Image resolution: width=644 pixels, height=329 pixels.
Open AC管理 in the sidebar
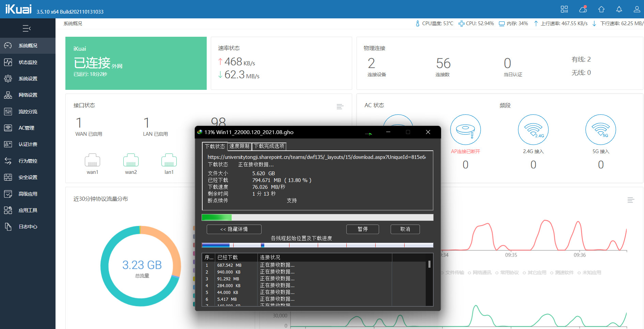(28, 128)
